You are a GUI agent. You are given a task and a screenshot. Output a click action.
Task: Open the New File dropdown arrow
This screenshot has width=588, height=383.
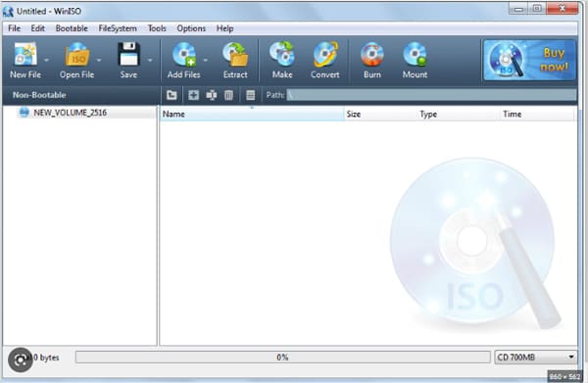click(x=46, y=60)
